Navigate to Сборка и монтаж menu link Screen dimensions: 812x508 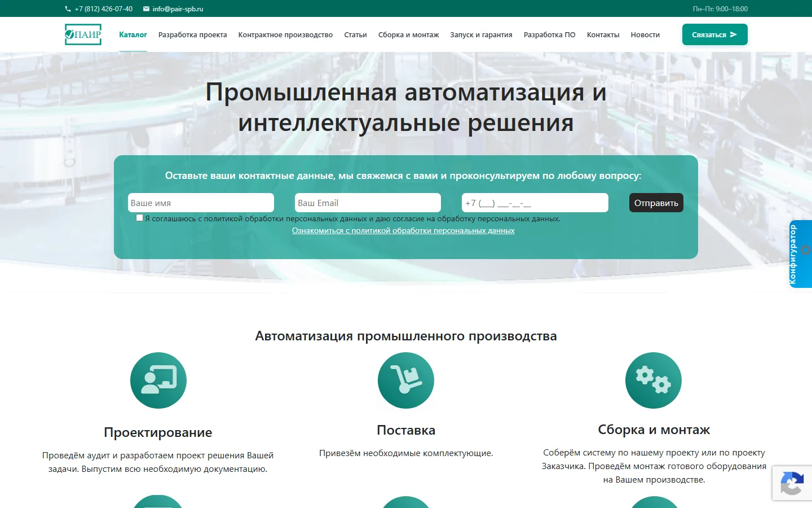(x=408, y=34)
